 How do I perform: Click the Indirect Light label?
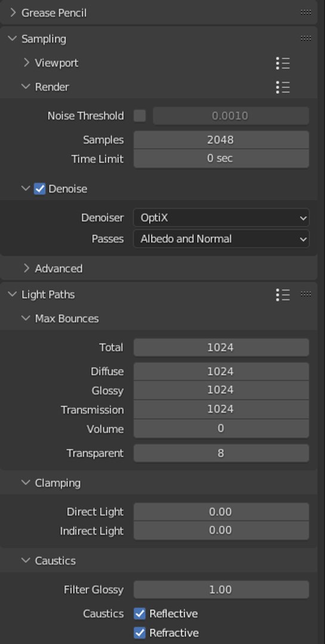click(92, 531)
